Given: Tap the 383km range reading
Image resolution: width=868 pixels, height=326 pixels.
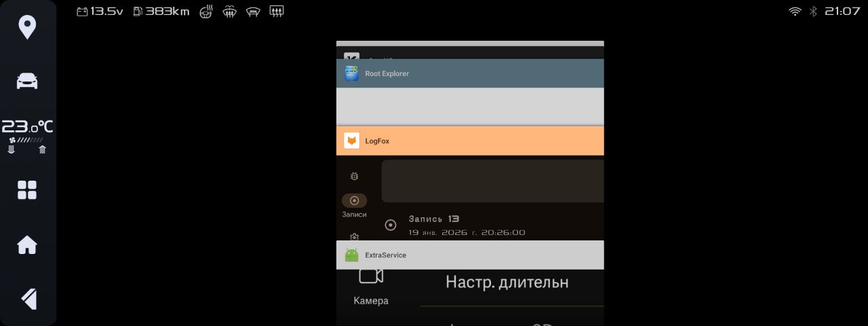Looking at the screenshot, I should [167, 12].
